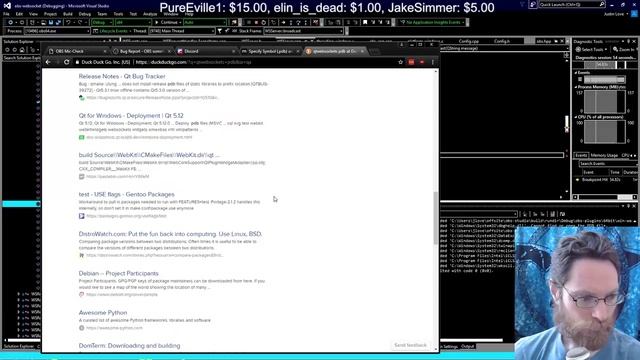Viewport: 640px width, 360px height.
Task: Switch to the Config.h editor tab
Action: click(x=502, y=41)
